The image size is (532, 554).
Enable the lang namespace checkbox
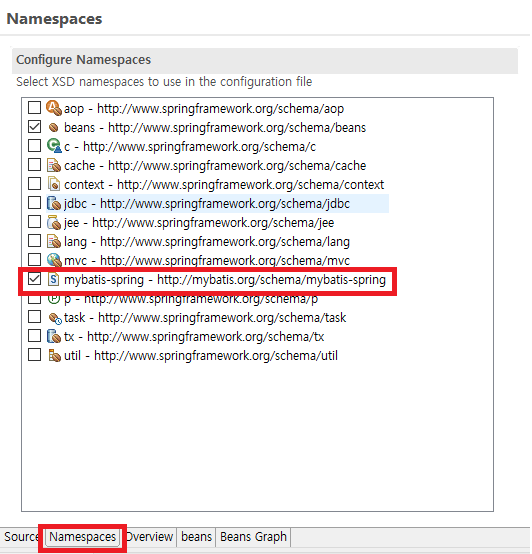tap(34, 241)
